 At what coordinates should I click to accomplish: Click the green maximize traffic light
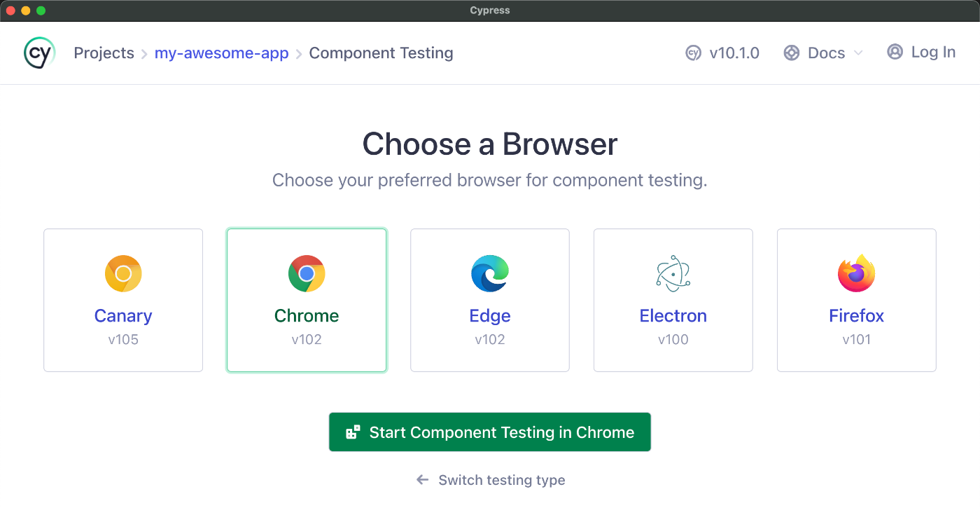[x=42, y=11]
